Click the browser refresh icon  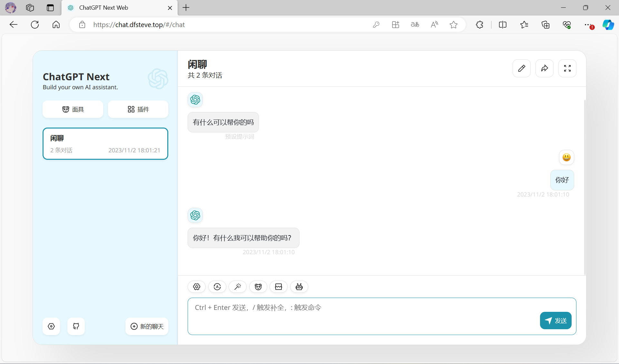pos(35,24)
